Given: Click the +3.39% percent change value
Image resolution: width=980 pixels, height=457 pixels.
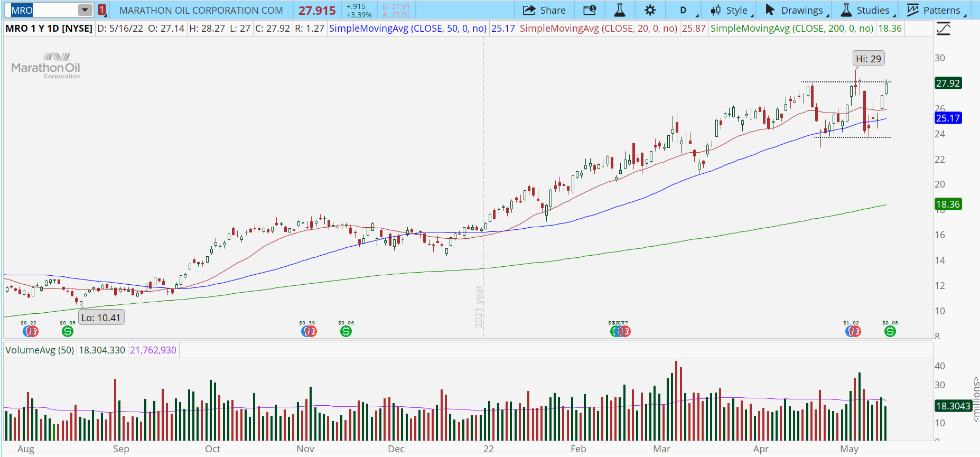Looking at the screenshot, I should tap(359, 15).
